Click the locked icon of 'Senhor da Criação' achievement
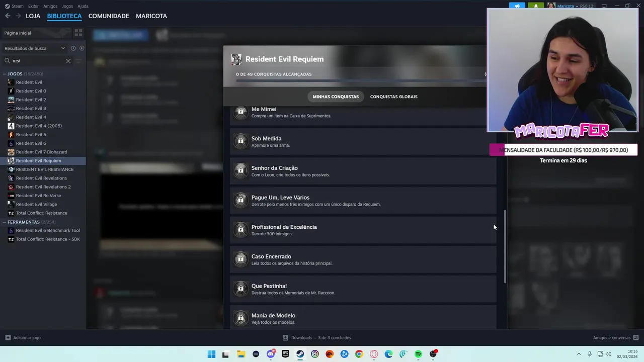 point(241,170)
